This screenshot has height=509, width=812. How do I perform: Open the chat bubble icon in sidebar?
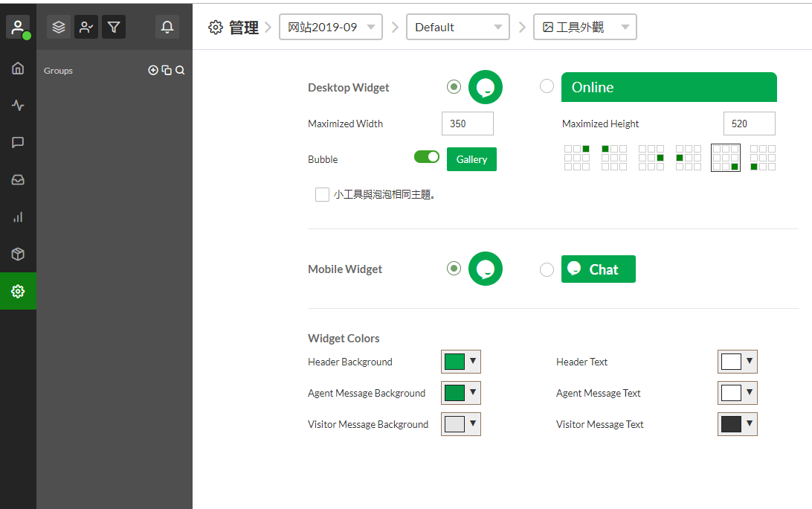(x=18, y=143)
